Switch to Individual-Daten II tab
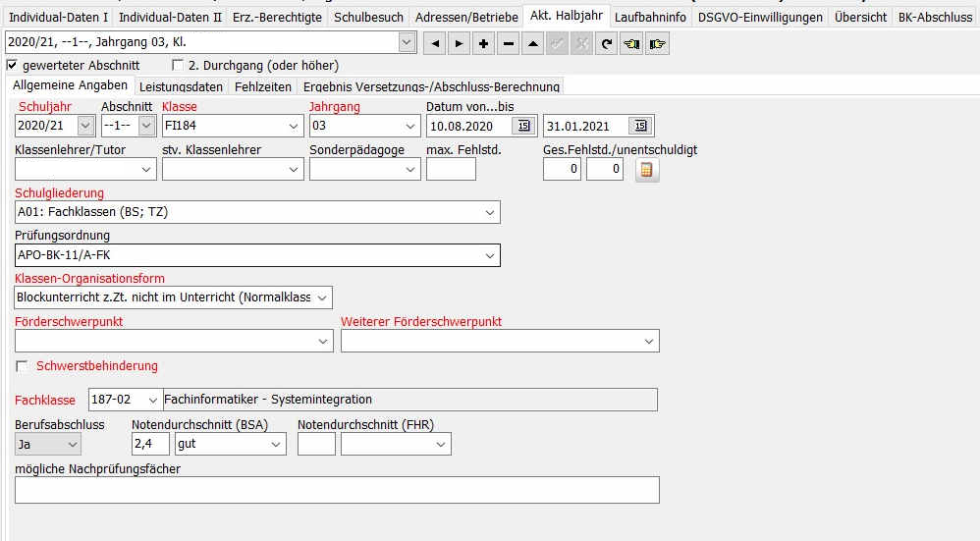The image size is (980, 541). 170,17
